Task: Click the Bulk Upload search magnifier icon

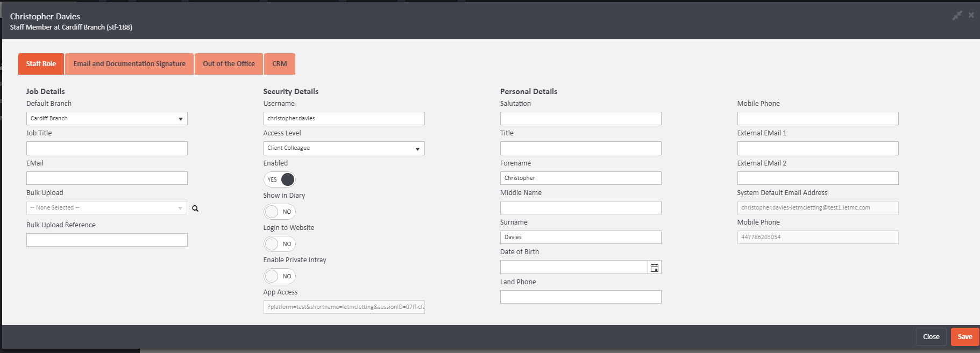Action: pyautogui.click(x=195, y=208)
